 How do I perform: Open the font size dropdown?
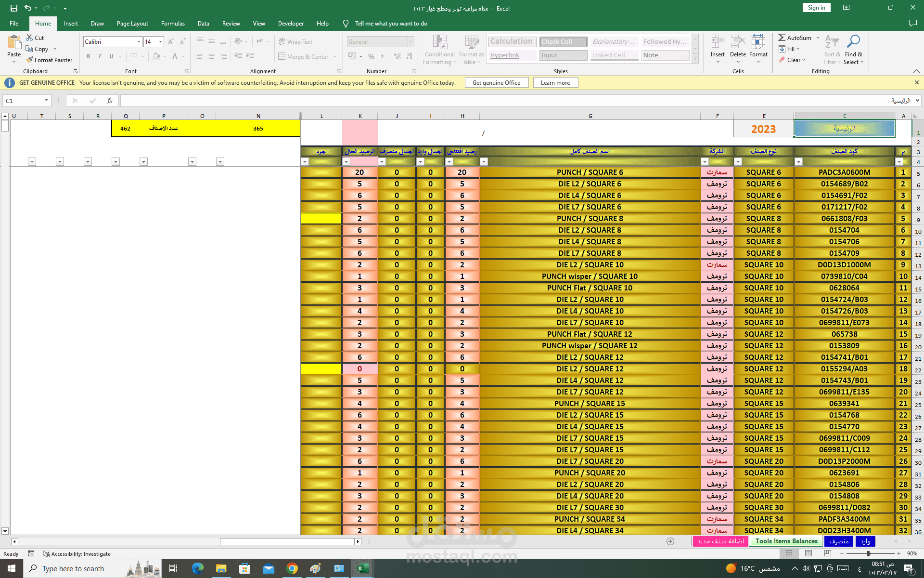click(x=161, y=42)
